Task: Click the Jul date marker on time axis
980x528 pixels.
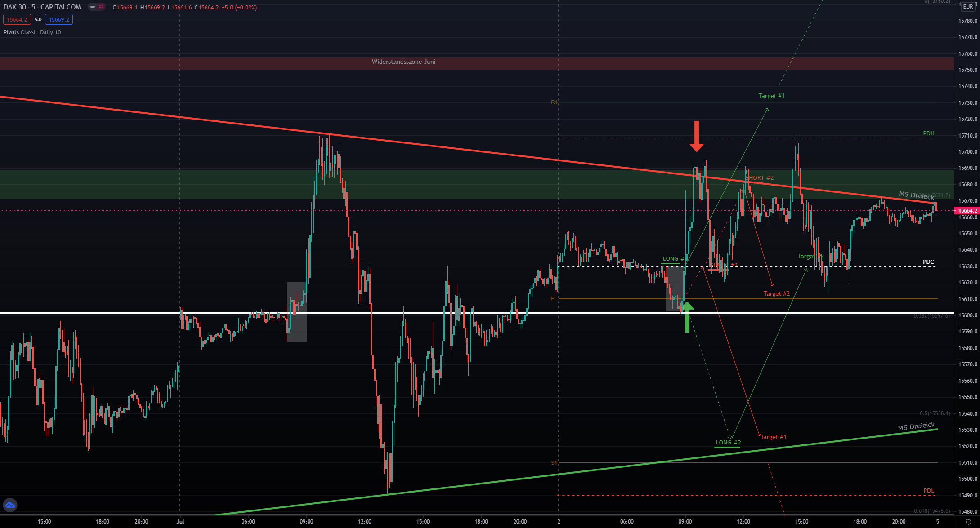Action: pos(180,522)
